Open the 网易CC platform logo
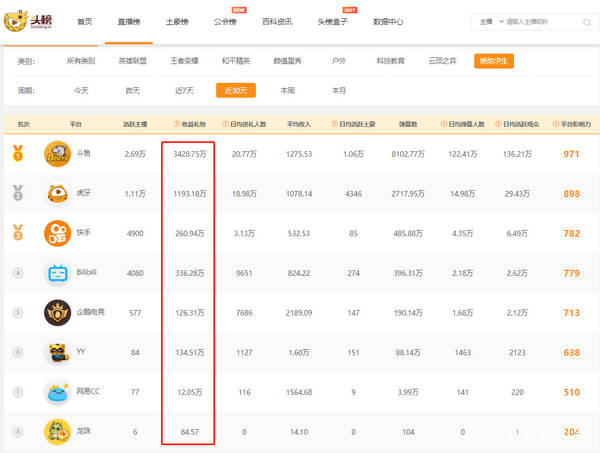 click(57, 392)
